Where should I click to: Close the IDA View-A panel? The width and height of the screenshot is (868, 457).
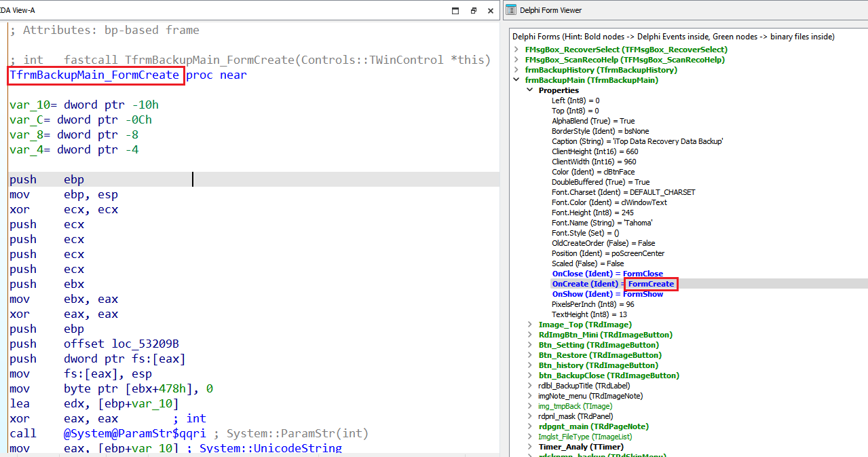491,10
